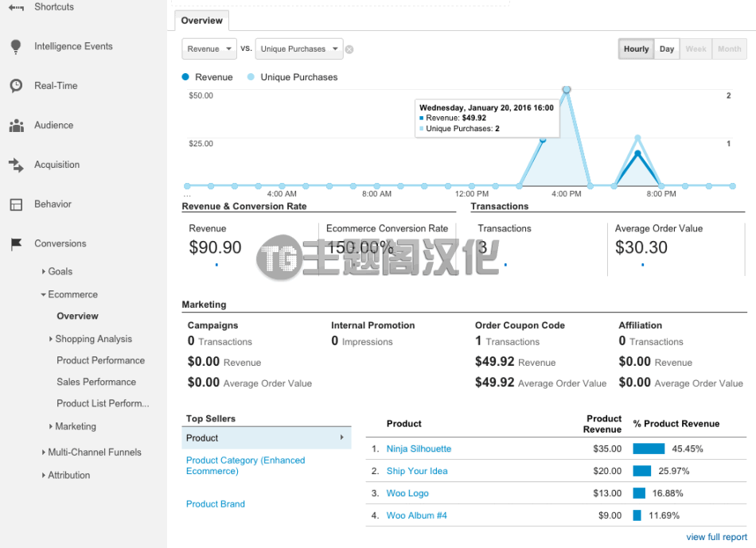
Task: Click the Real-Time clock icon
Action: (x=16, y=86)
